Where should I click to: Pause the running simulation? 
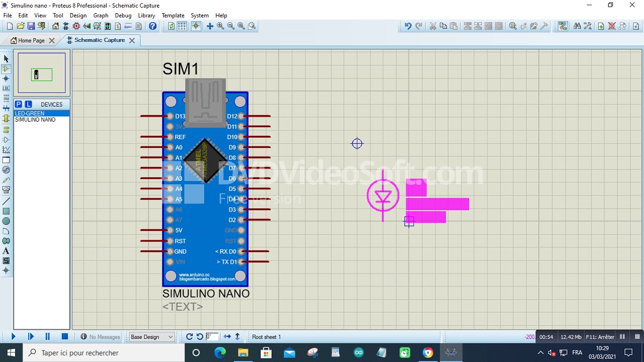[x=48, y=337]
